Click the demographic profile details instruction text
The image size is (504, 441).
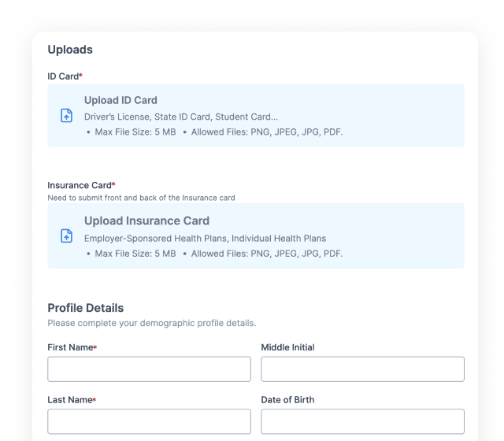(151, 323)
